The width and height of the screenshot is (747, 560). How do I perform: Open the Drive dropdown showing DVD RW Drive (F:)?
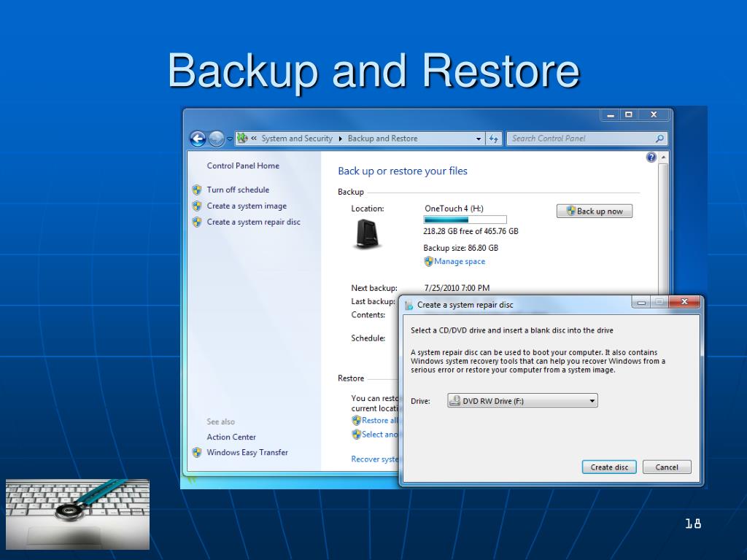click(522, 400)
